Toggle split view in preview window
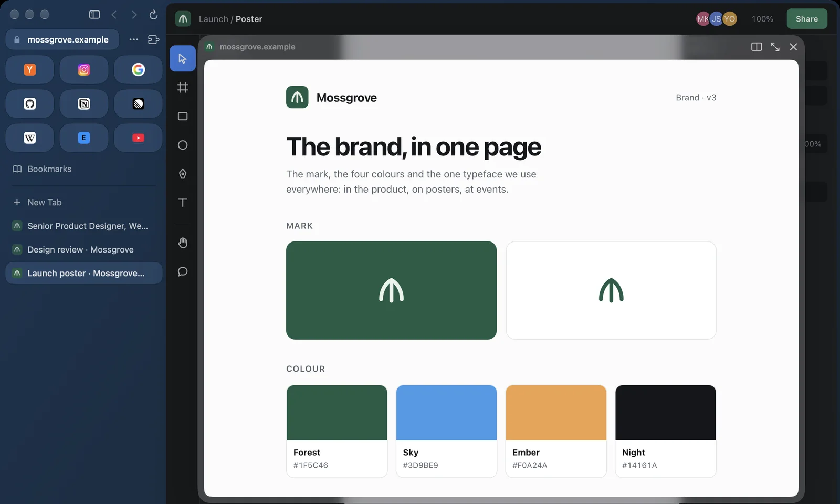This screenshot has width=840, height=504. pos(757,47)
